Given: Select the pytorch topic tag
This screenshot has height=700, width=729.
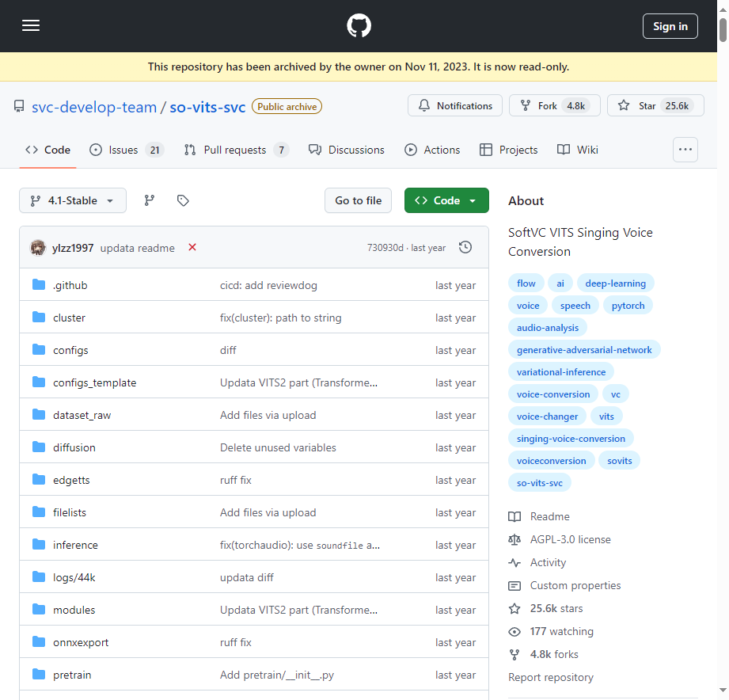Looking at the screenshot, I should [628, 306].
